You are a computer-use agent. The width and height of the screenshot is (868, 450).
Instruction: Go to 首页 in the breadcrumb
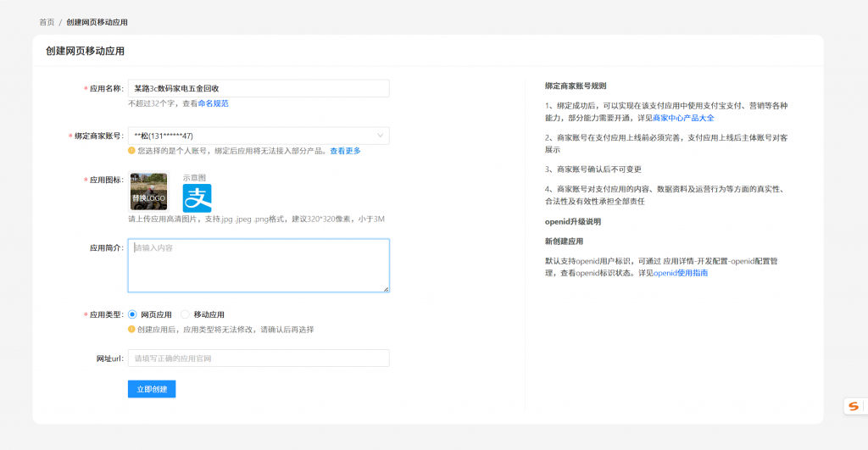click(x=47, y=22)
